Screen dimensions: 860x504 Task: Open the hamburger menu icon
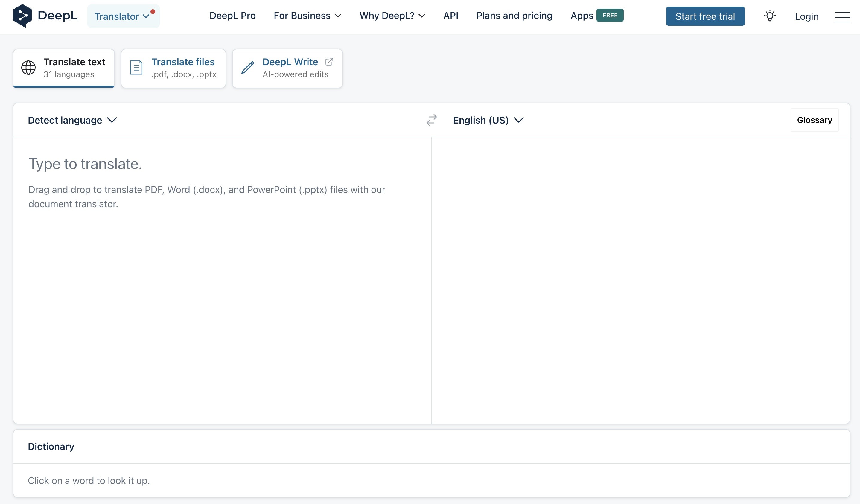coord(842,17)
